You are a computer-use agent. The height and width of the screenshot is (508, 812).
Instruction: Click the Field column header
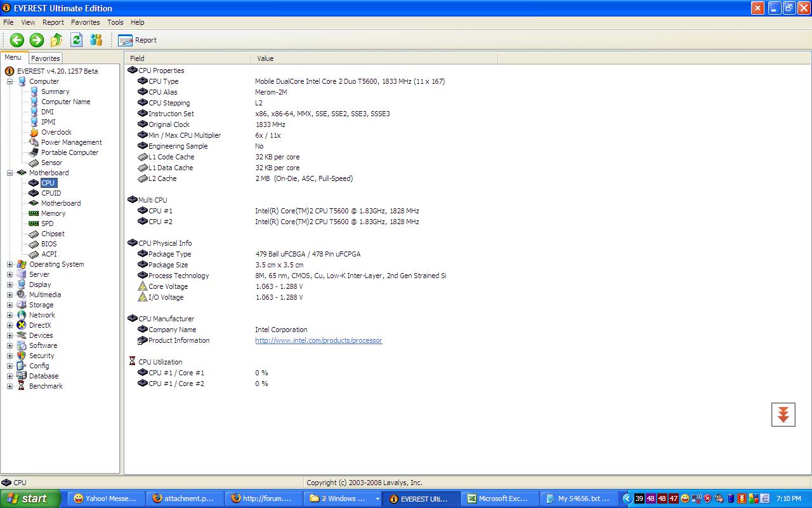(x=188, y=58)
